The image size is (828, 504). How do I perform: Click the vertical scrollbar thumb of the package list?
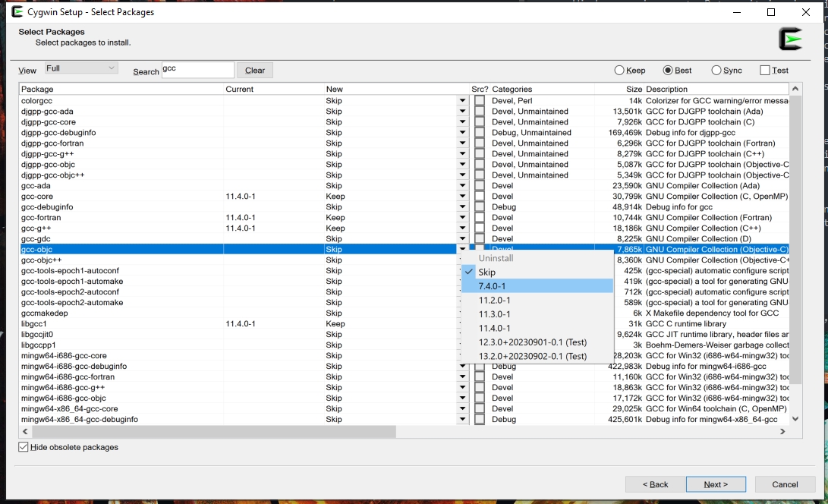coord(795,241)
